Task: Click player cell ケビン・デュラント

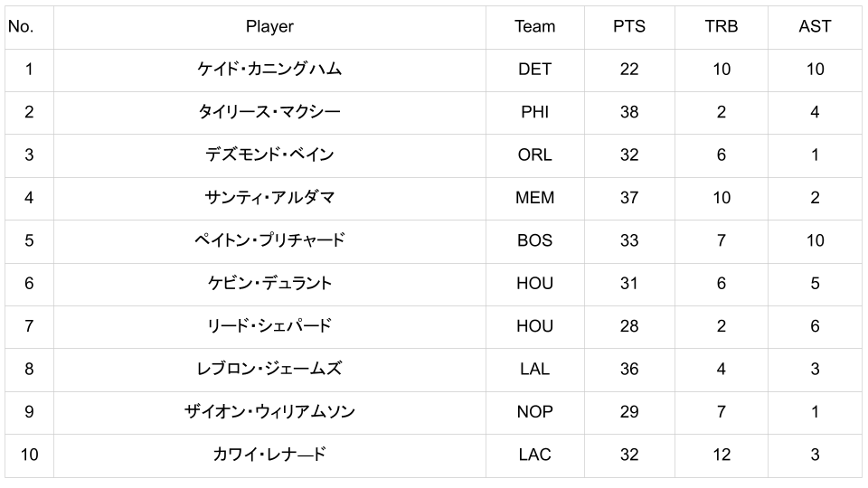Action: coord(269,283)
